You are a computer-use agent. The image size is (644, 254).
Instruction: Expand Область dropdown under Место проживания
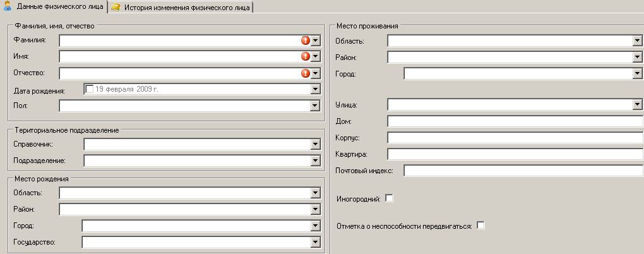click(x=637, y=40)
